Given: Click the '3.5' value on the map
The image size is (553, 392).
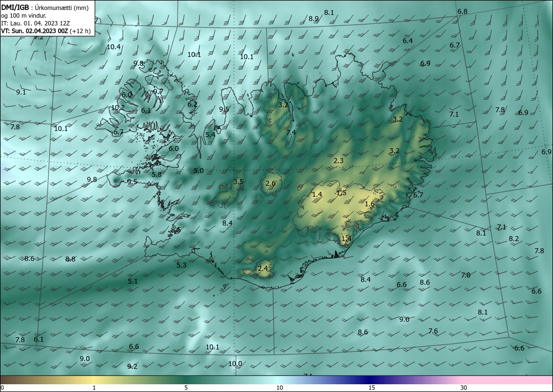Looking at the screenshot, I should pos(238,182).
